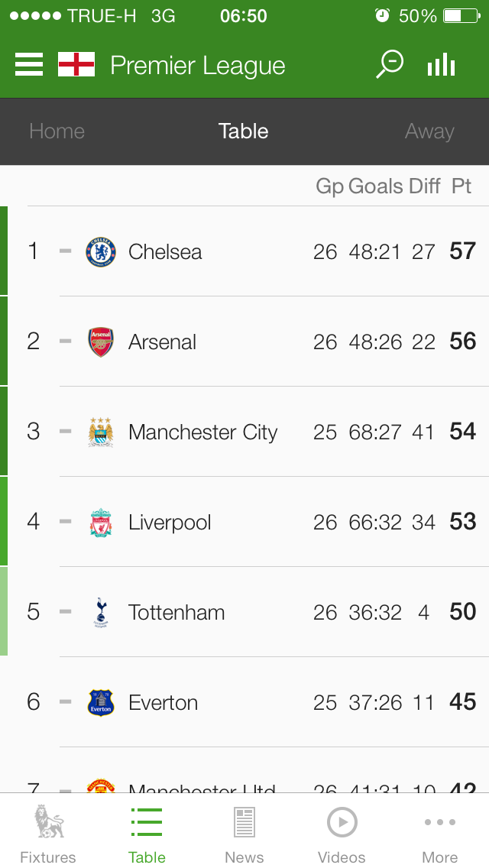Open News in the bottom bar

coord(244,831)
